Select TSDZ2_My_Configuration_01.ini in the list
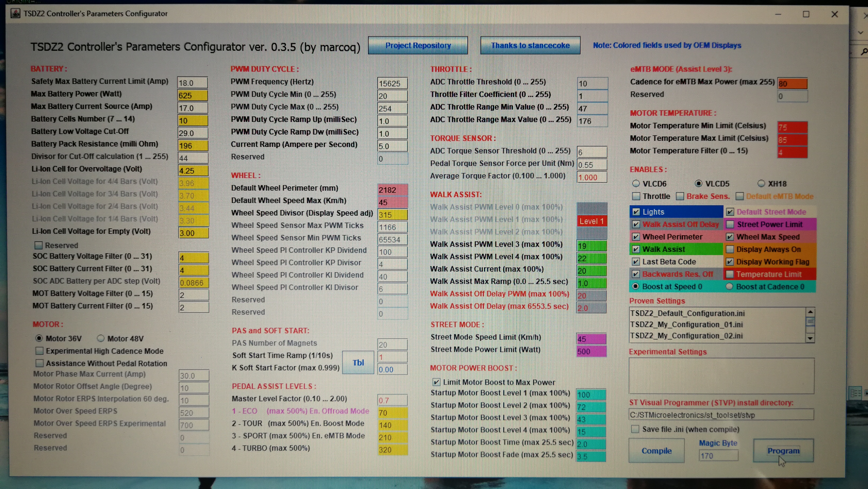Viewport: 868px width, 489px height. coord(686,324)
